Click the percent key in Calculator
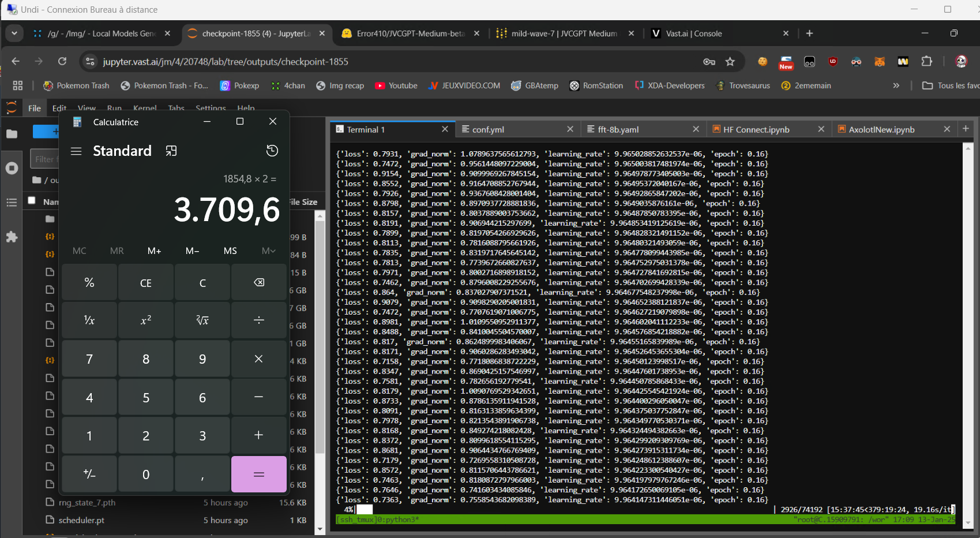Viewport: 980px width, 538px height. point(89,283)
